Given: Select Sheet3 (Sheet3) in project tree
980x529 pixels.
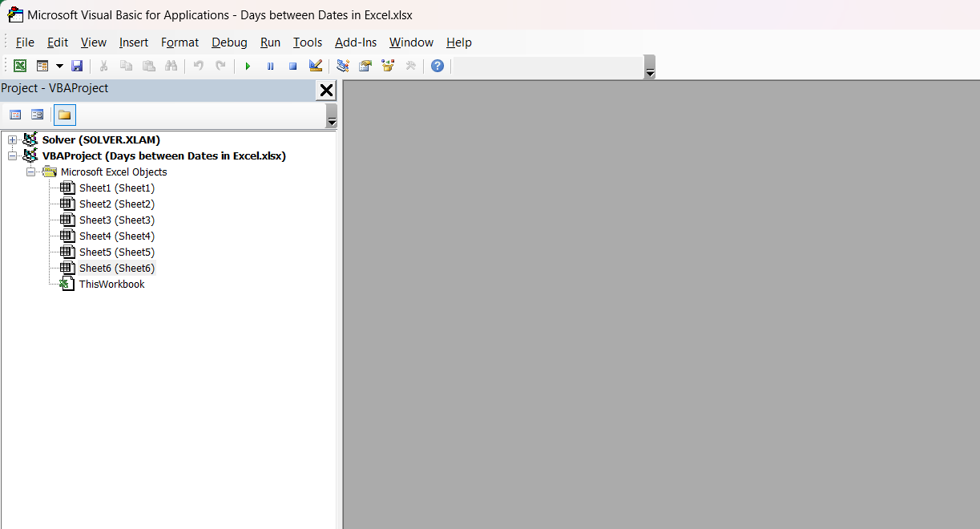Looking at the screenshot, I should click(x=116, y=220).
